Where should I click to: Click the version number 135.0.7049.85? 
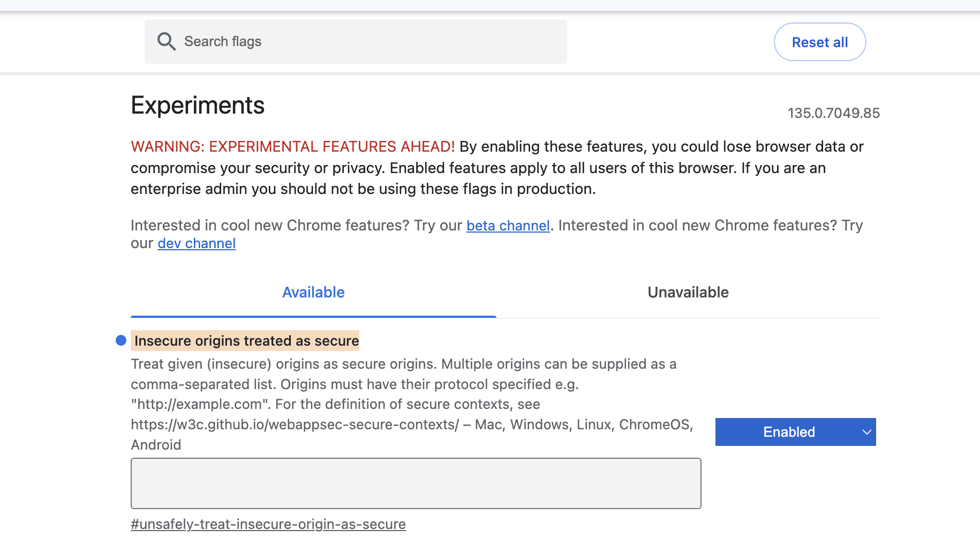[833, 113]
